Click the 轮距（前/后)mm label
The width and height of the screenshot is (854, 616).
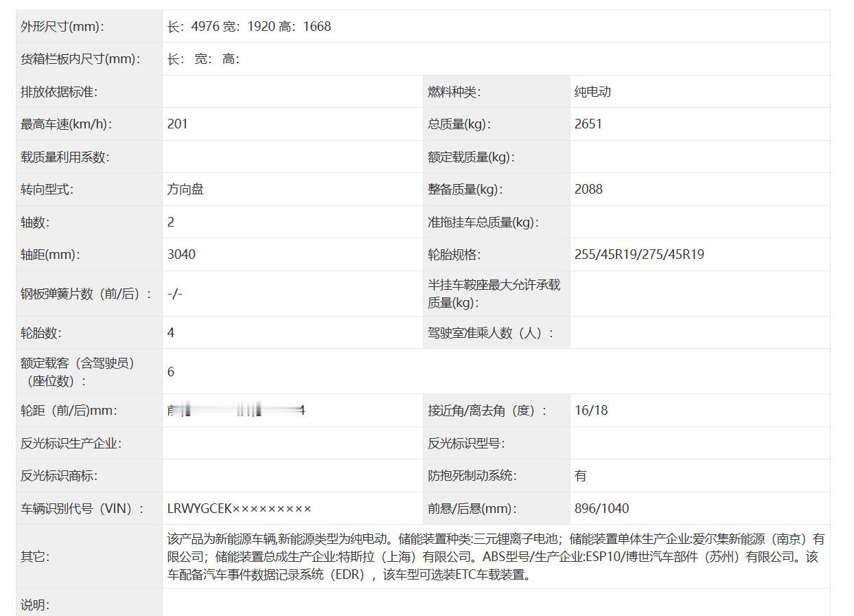(69, 411)
